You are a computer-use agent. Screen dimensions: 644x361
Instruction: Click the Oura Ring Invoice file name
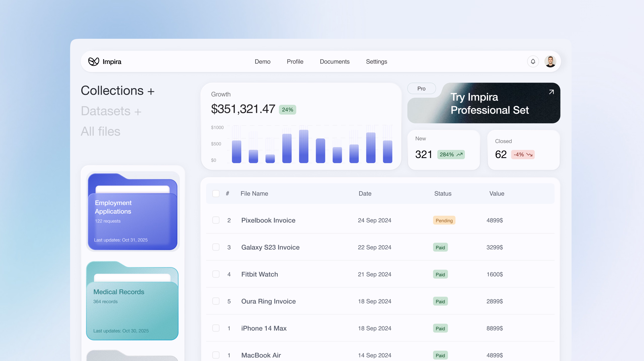pos(268,301)
